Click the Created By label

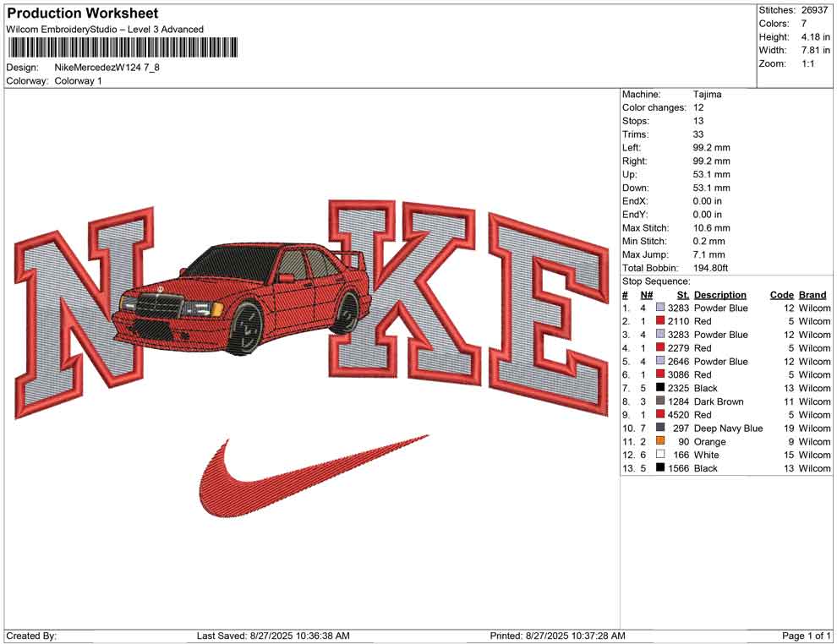31,636
